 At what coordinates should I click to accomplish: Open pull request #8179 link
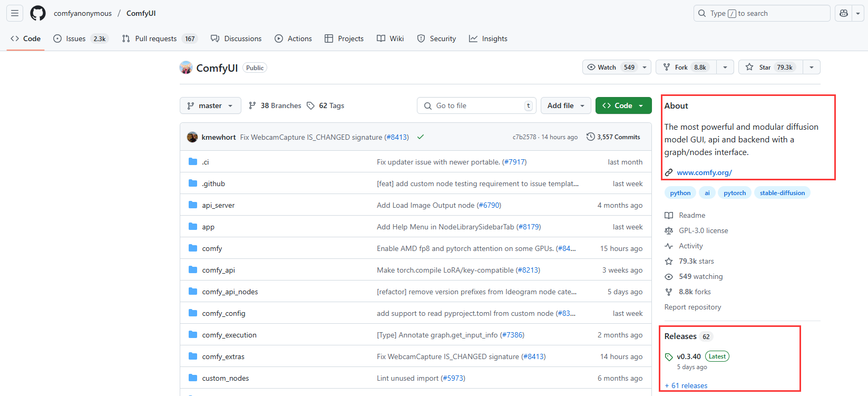(x=529, y=227)
